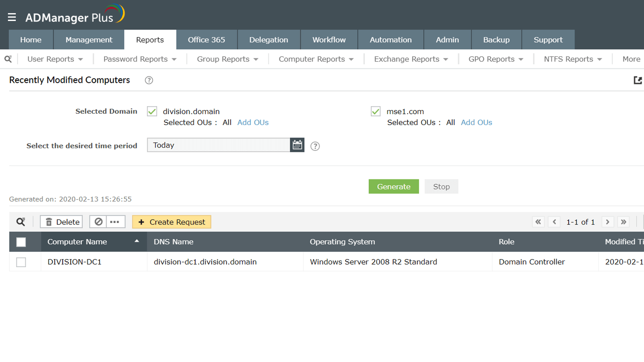
Task: Switch to the Workflow tab
Action: [329, 40]
